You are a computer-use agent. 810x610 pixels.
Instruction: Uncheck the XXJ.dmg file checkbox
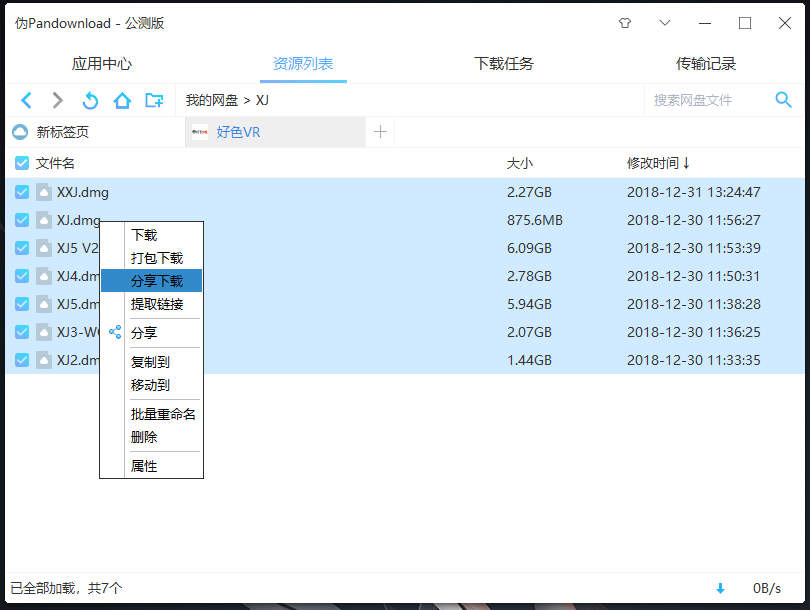22,192
